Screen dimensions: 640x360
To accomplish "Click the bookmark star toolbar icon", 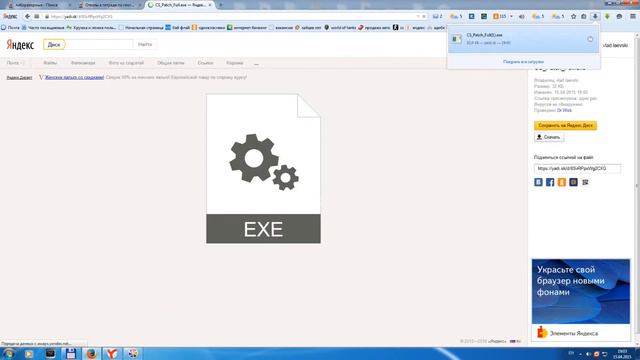I will point(573,16).
